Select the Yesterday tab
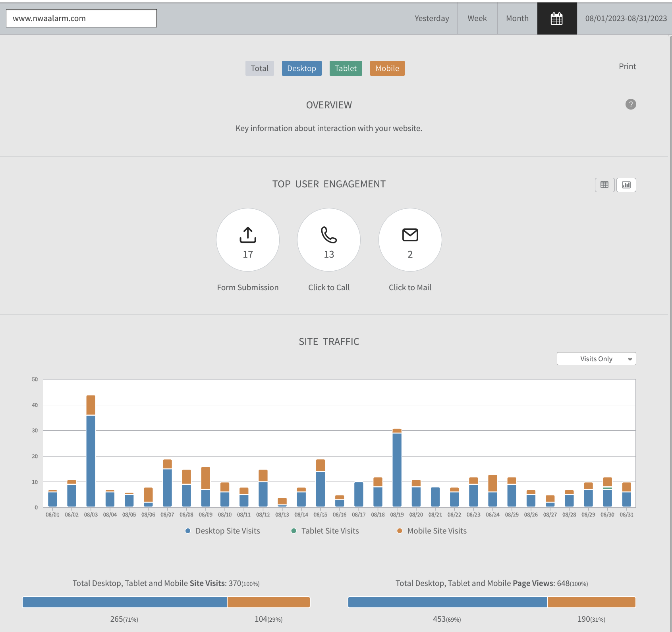 pyautogui.click(x=432, y=19)
